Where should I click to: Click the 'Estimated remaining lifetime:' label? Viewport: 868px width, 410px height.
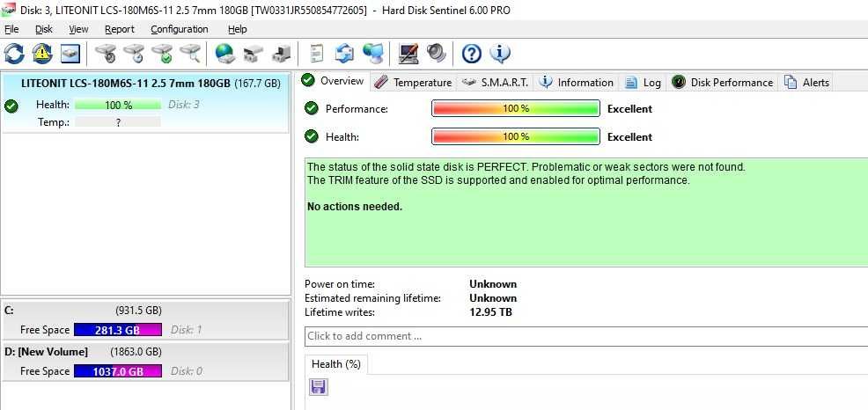372,298
